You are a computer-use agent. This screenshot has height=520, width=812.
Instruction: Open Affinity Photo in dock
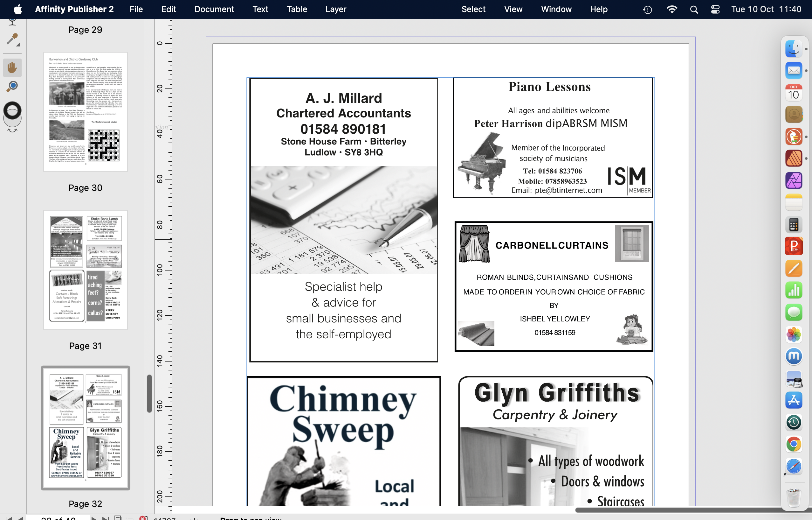[794, 180]
